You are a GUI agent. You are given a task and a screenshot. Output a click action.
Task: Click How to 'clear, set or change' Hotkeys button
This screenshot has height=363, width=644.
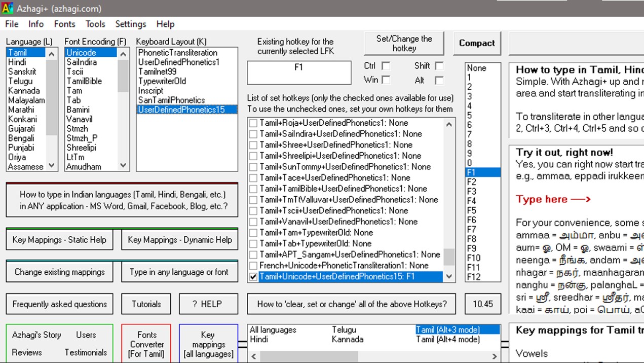(x=352, y=304)
